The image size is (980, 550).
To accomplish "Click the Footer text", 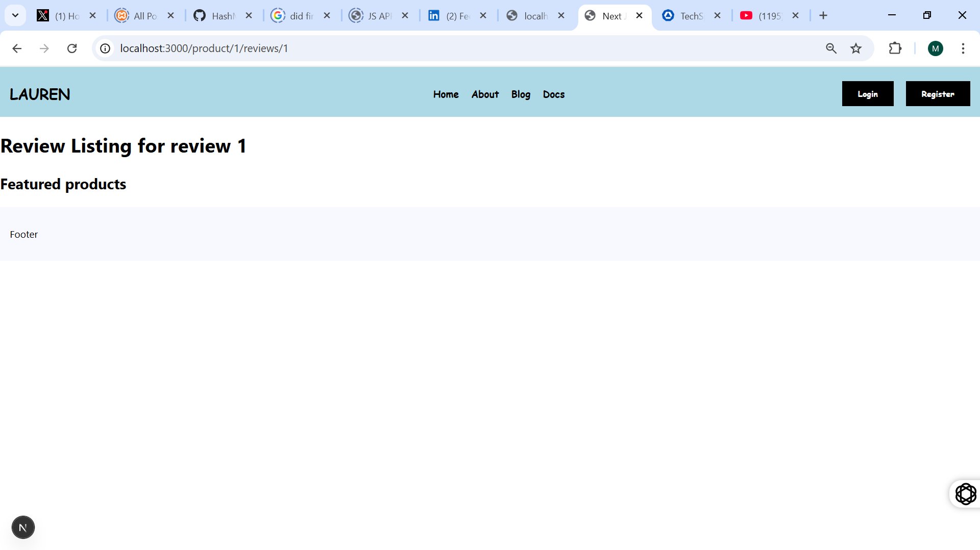I will [x=24, y=234].
